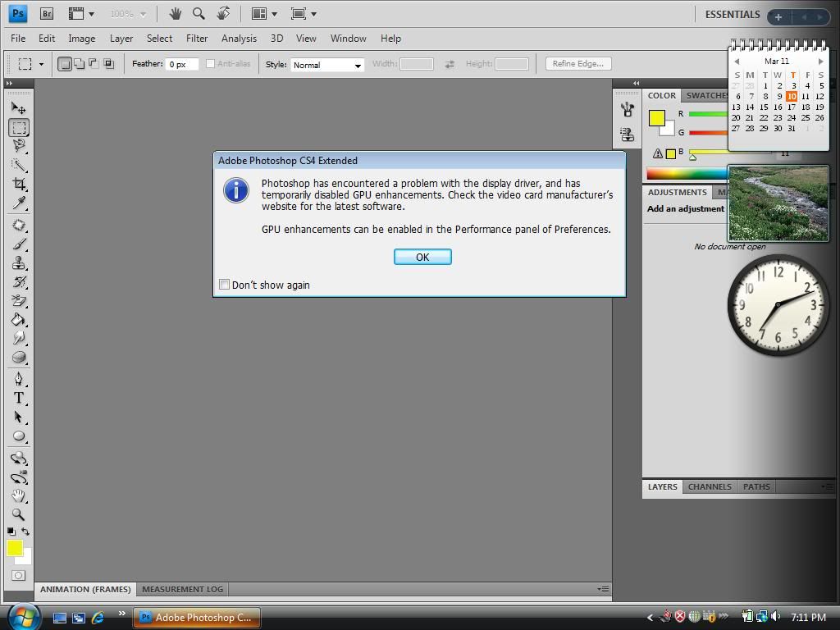The image size is (840, 630).
Task: Select the Smudge tool
Action: click(x=19, y=338)
